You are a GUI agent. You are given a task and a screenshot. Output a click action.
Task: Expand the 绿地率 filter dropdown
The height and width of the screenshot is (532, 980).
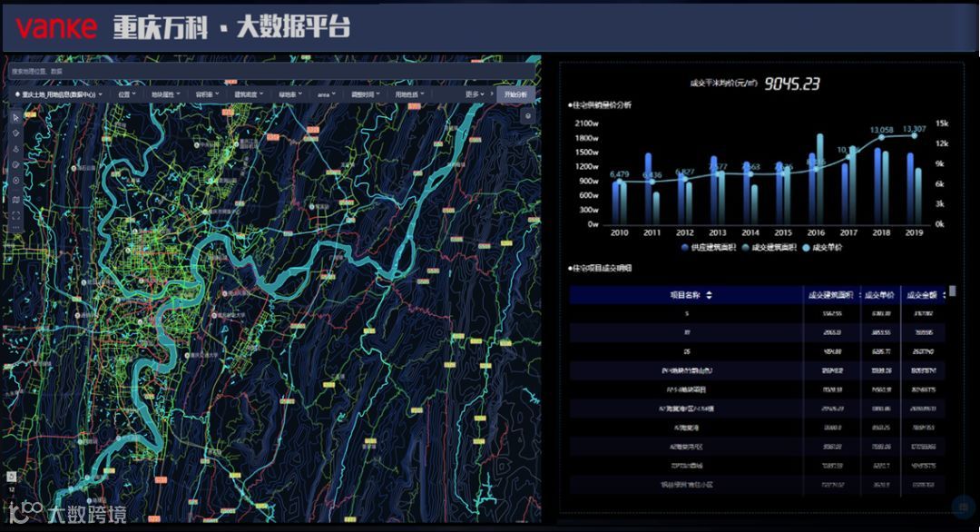[290, 94]
